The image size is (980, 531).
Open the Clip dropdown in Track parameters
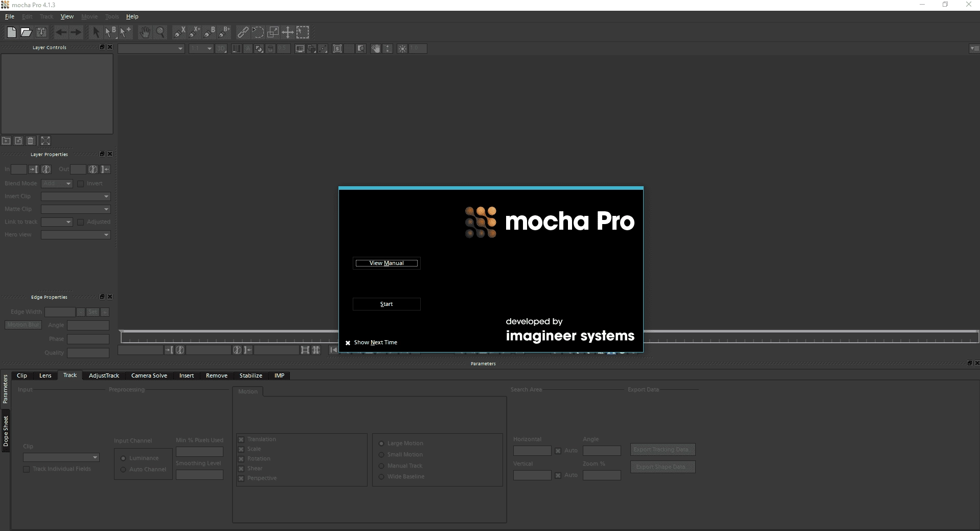tap(61, 457)
